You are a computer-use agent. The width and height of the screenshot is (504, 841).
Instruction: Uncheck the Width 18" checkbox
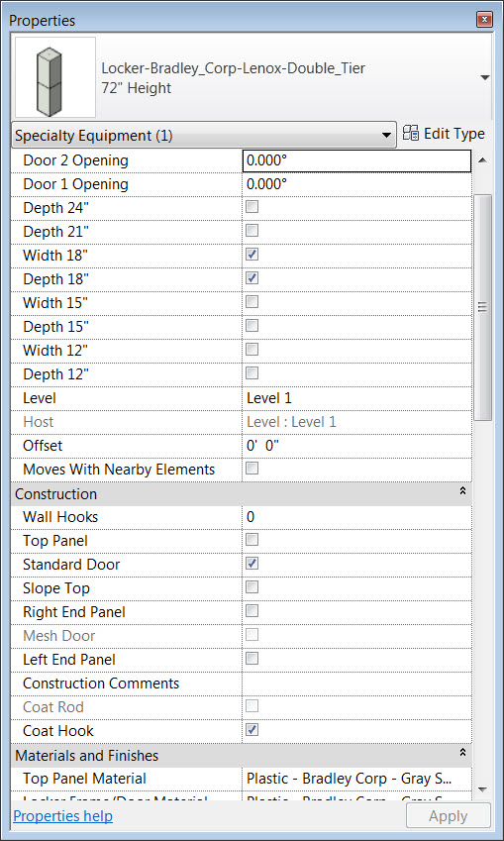coord(252,255)
